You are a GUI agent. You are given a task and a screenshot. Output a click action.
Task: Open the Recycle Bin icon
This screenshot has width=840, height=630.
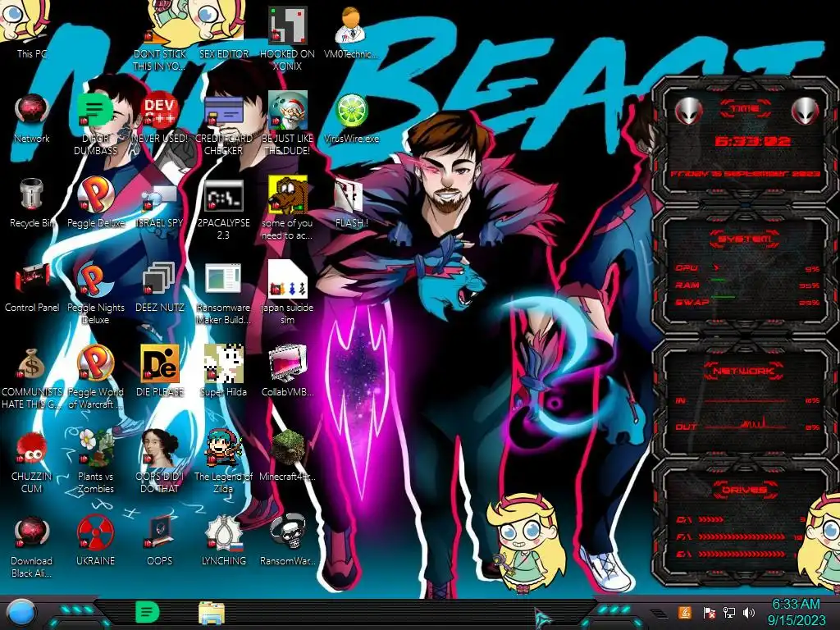[32, 203]
